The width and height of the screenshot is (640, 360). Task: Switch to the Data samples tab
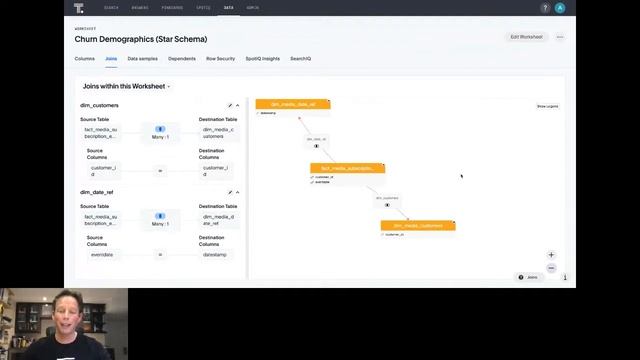point(142,59)
